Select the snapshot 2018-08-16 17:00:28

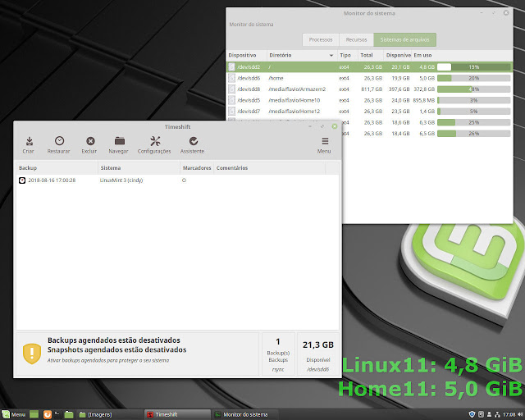click(177, 180)
